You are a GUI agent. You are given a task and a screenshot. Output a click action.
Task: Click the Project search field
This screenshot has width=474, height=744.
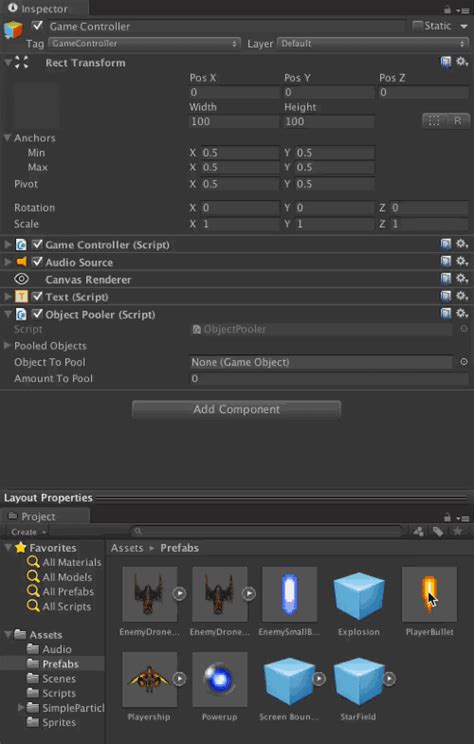(x=266, y=531)
